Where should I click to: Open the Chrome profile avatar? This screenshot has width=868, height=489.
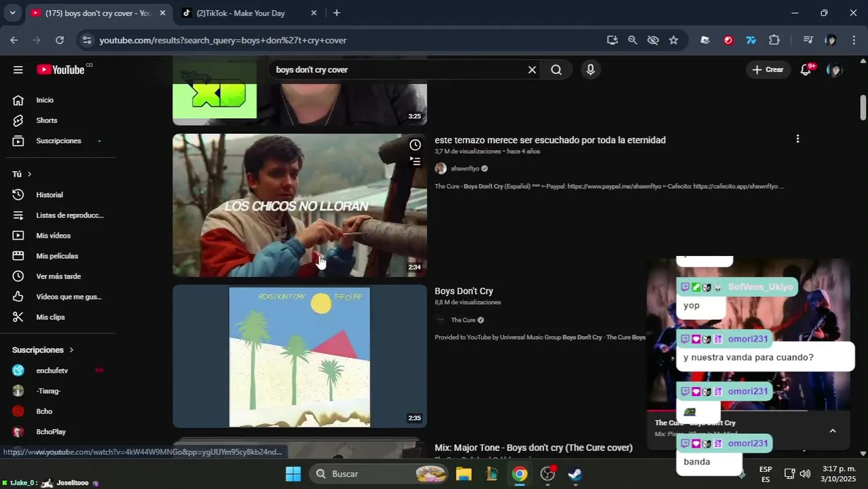pos(831,40)
